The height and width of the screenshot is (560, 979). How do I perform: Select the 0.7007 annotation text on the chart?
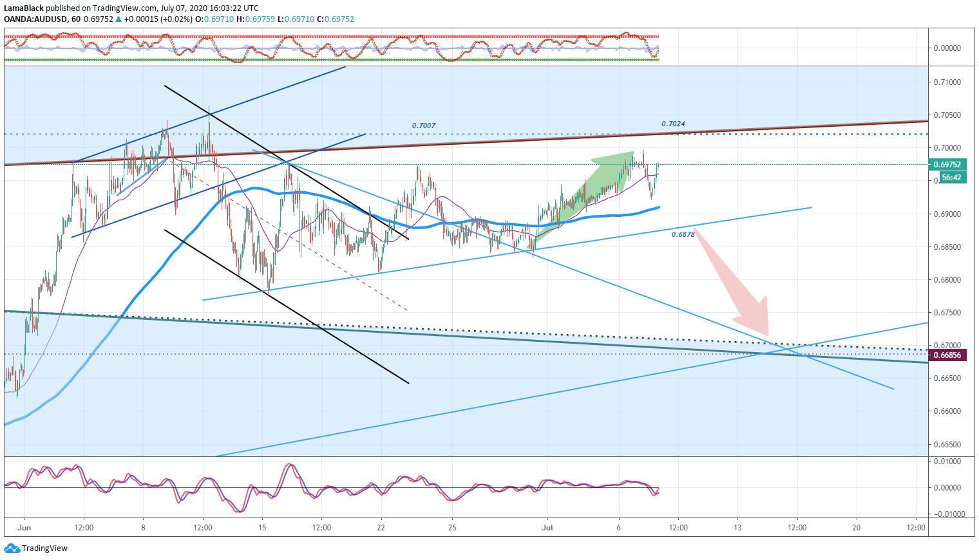click(423, 126)
